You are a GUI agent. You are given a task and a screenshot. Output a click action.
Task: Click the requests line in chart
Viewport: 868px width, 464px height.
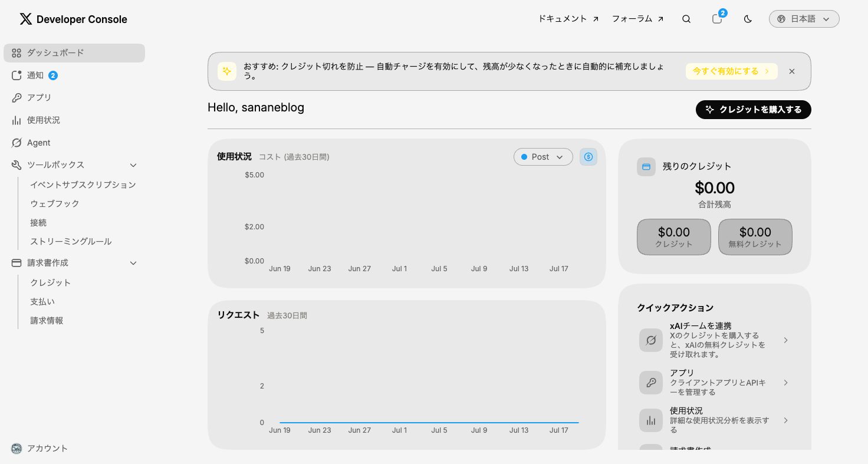tap(429, 423)
